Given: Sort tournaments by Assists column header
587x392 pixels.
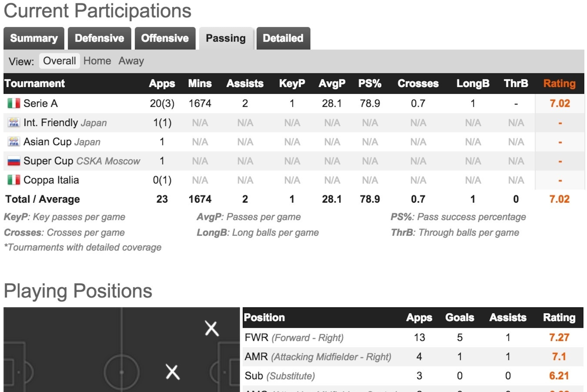Looking at the screenshot, I should click(x=245, y=83).
